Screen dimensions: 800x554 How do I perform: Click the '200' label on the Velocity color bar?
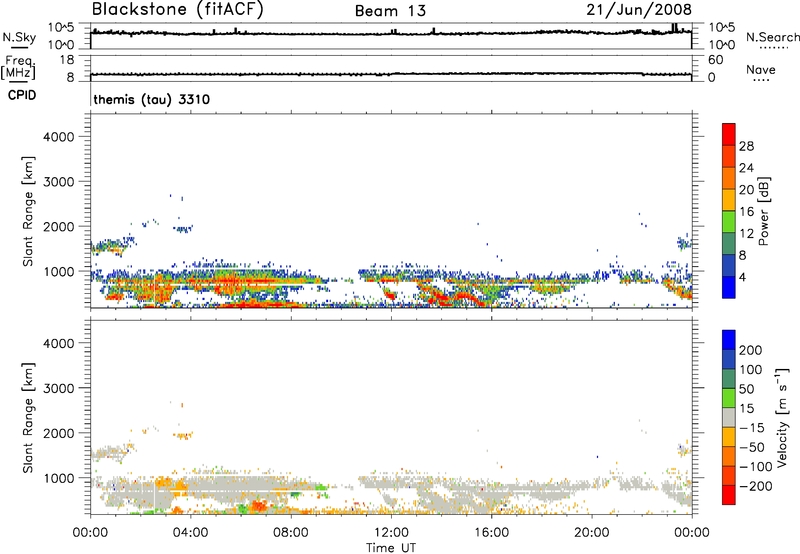[751, 350]
